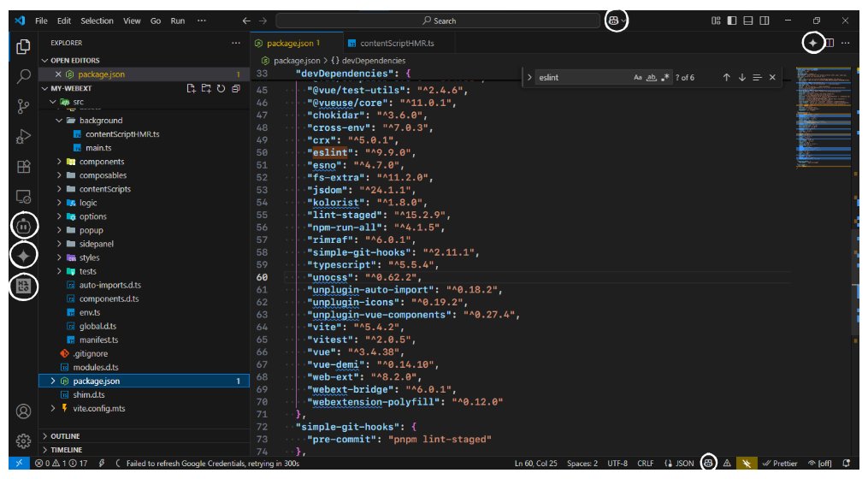Open the Accounts menu icon
The width and height of the screenshot is (868, 479).
(23, 411)
